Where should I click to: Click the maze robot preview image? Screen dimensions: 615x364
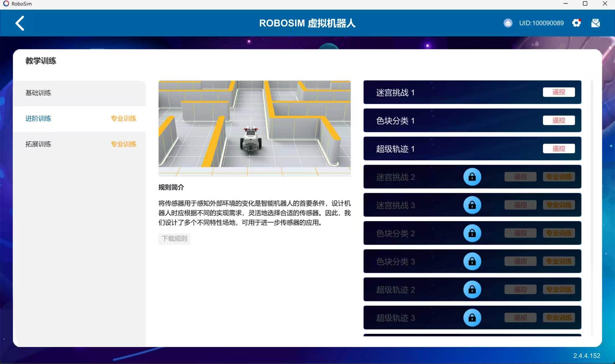(254, 129)
